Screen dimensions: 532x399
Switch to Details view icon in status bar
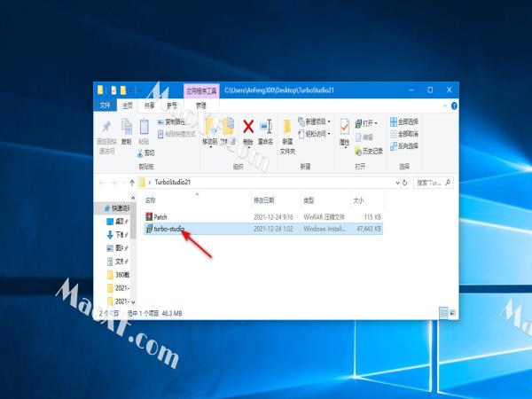click(x=443, y=313)
